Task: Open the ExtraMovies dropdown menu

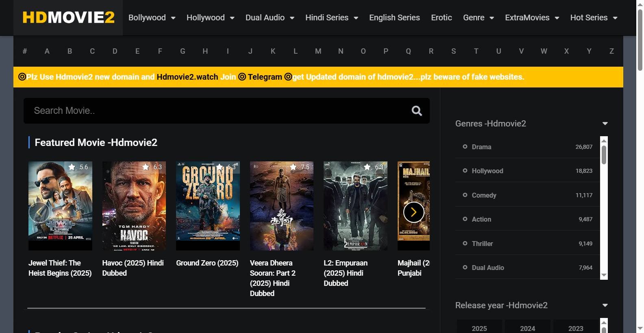Action: coord(532,17)
